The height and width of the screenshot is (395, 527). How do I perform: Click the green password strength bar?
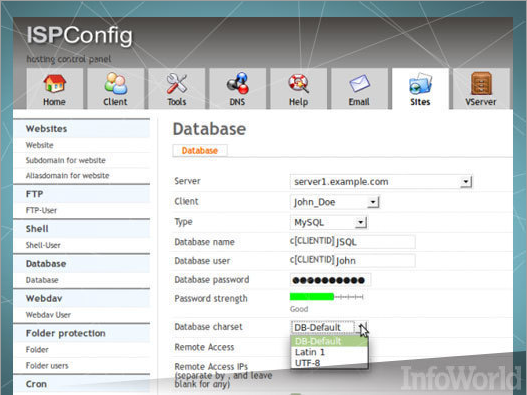pyautogui.click(x=312, y=297)
